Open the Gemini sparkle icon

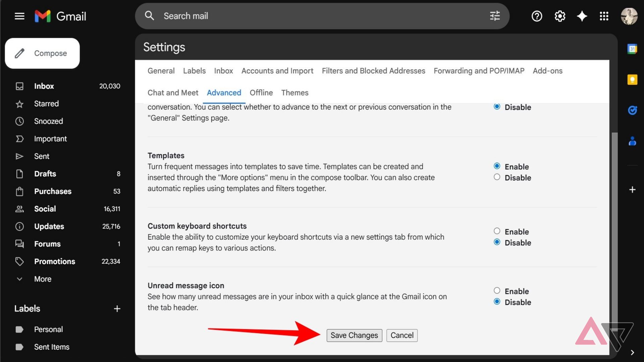coord(582,16)
